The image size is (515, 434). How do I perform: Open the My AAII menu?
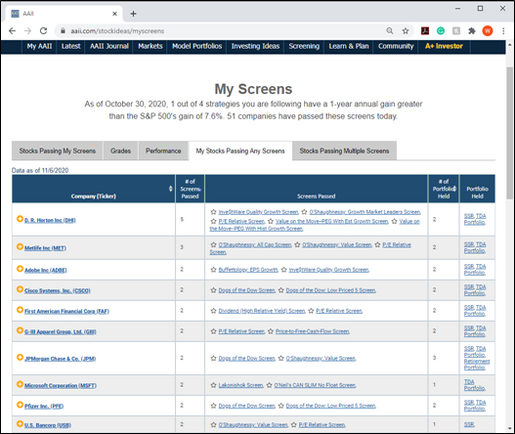[39, 46]
